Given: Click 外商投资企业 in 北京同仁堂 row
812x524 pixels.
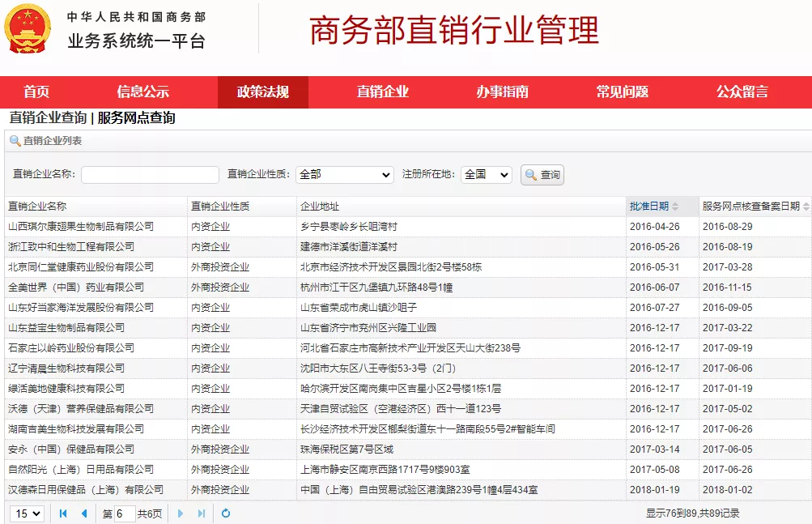Looking at the screenshot, I should click(220, 267).
